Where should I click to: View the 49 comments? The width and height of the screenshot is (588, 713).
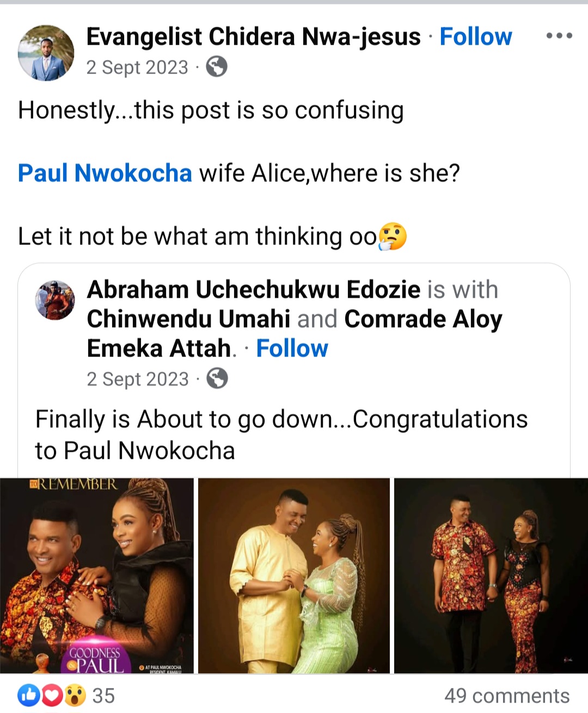pos(506,696)
